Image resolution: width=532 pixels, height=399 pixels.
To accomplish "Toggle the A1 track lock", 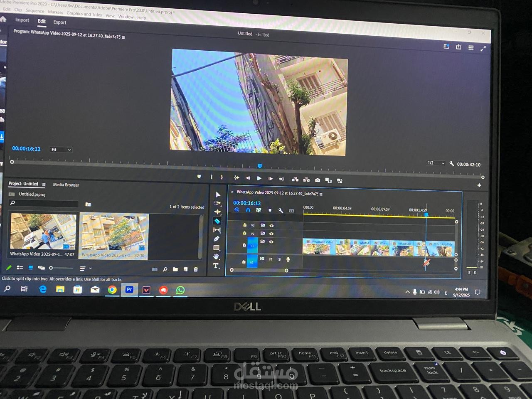I will (244, 262).
